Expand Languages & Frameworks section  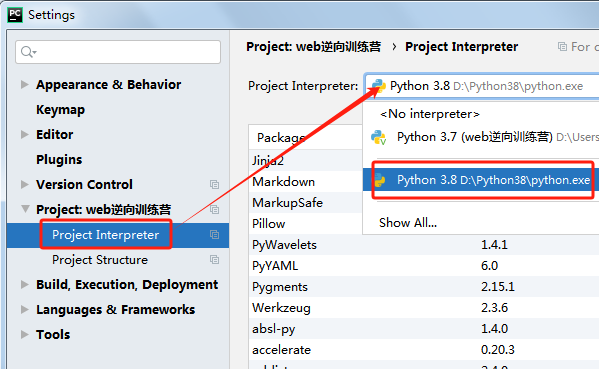[x=24, y=309]
